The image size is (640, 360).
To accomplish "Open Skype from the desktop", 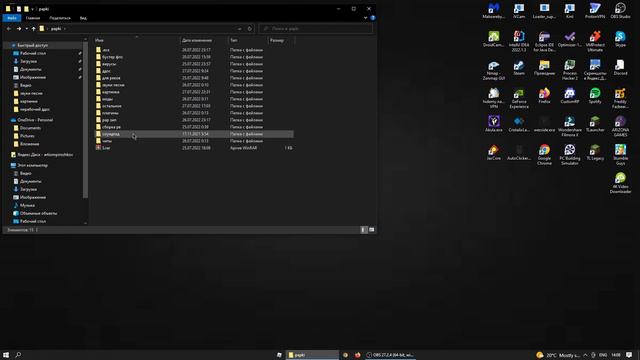I will point(620,40).
